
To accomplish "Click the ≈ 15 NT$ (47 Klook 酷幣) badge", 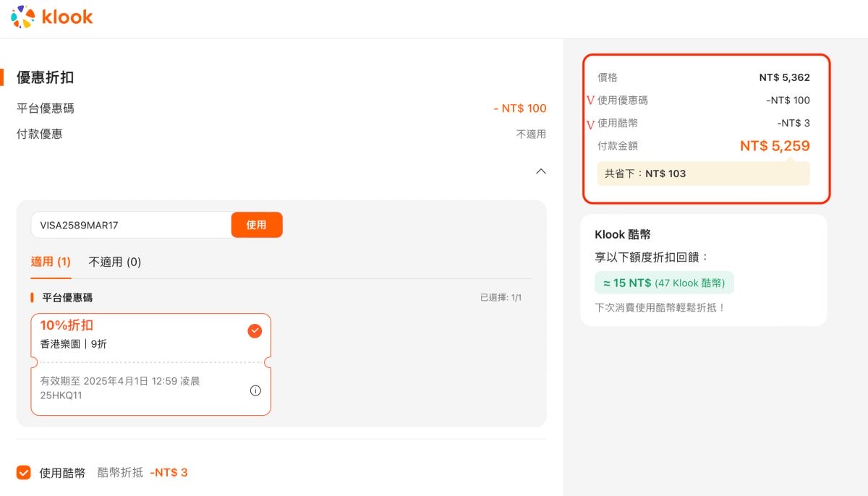I will [664, 283].
